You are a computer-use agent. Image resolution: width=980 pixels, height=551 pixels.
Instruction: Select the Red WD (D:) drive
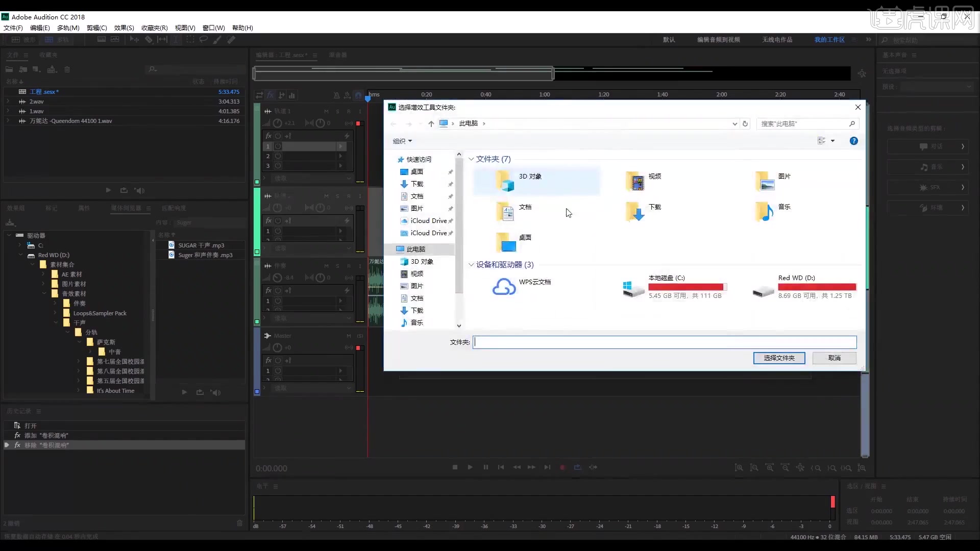[x=796, y=278]
